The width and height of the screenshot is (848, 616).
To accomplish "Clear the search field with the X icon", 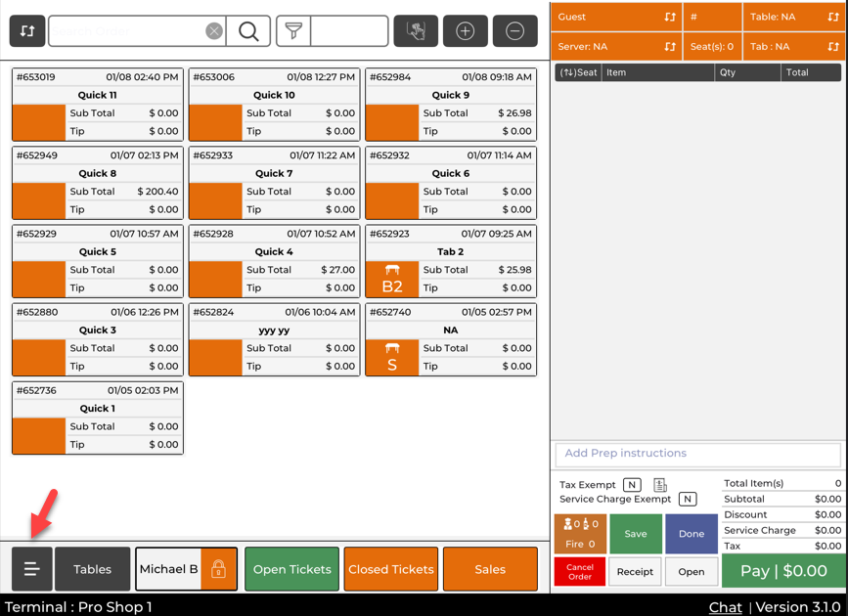I will coord(213,31).
